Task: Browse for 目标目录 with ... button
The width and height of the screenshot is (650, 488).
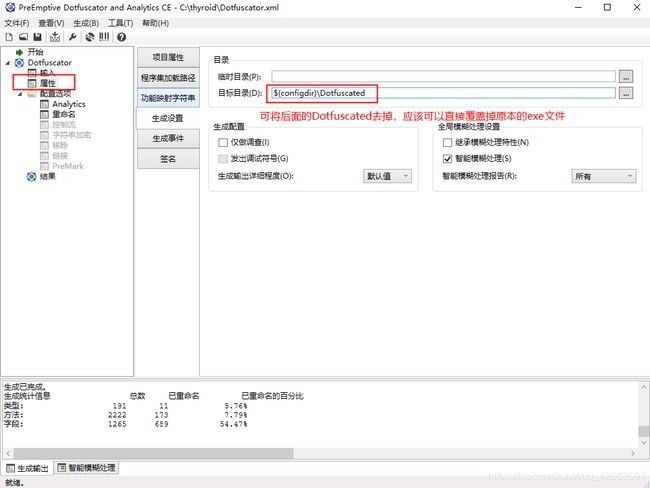Action: click(626, 93)
